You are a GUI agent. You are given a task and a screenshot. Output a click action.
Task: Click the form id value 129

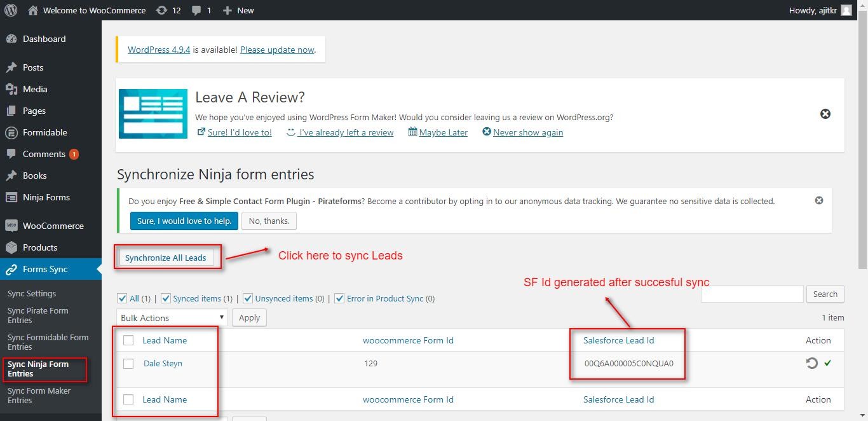371,364
